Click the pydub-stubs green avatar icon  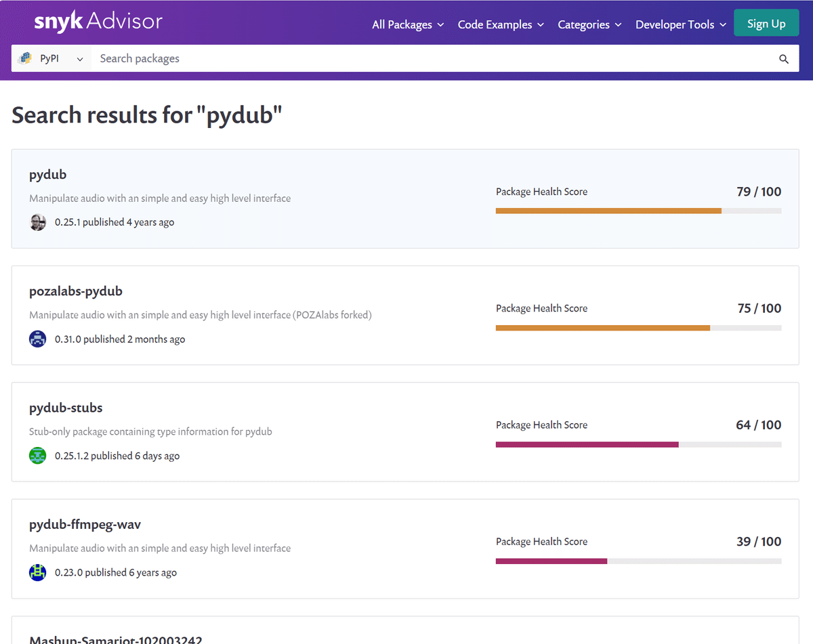coord(38,456)
